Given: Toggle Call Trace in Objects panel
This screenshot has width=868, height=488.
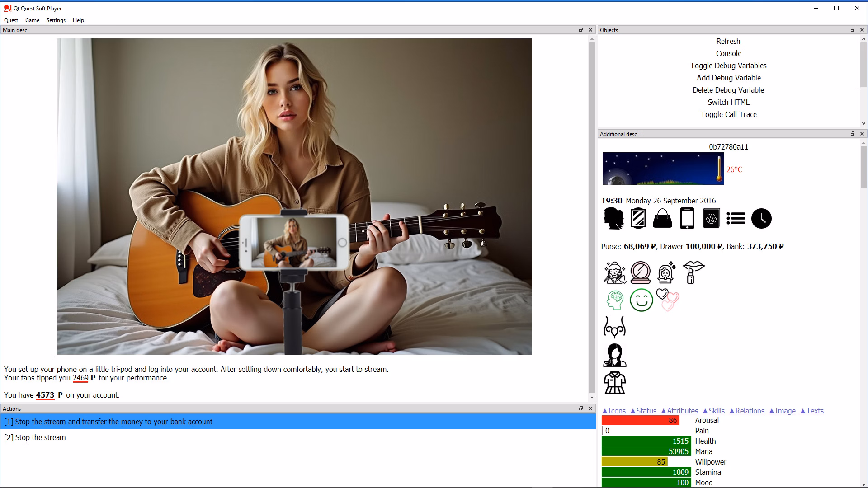Looking at the screenshot, I should (x=728, y=114).
